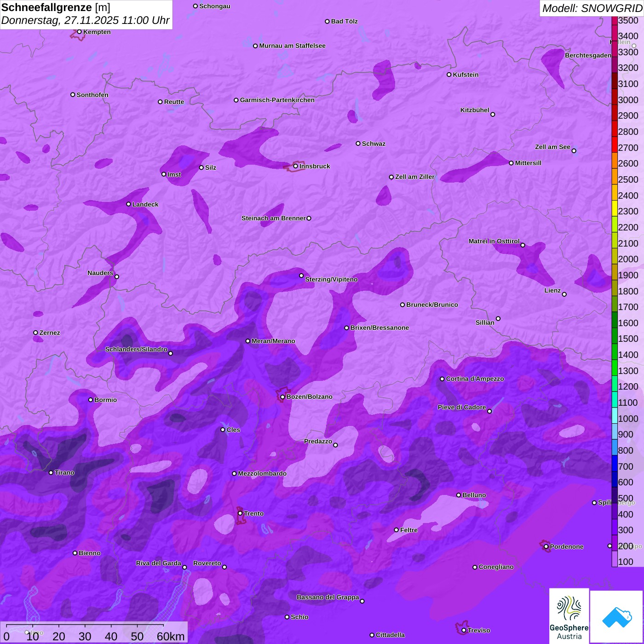The width and height of the screenshot is (644, 644).
Task: Click the 'Sonthofen' city label
Action: 93,95
